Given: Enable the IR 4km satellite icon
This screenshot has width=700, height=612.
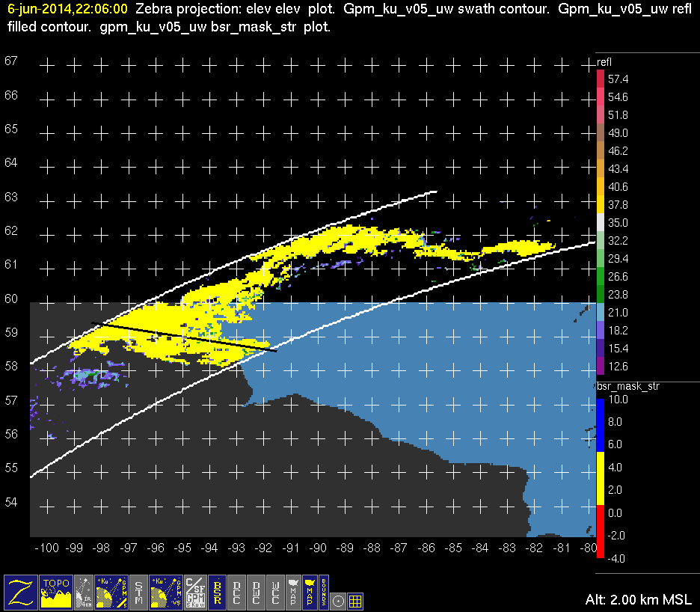Looking at the screenshot, I should click(x=85, y=592).
